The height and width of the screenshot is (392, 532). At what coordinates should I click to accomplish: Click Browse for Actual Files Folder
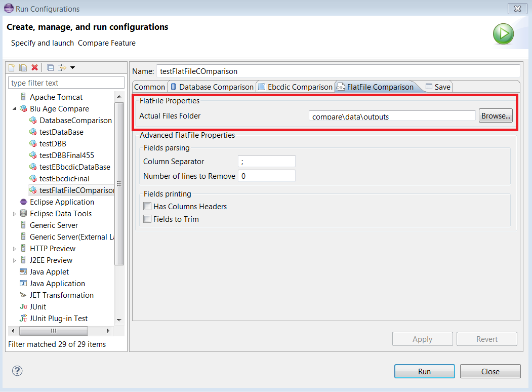pyautogui.click(x=496, y=116)
